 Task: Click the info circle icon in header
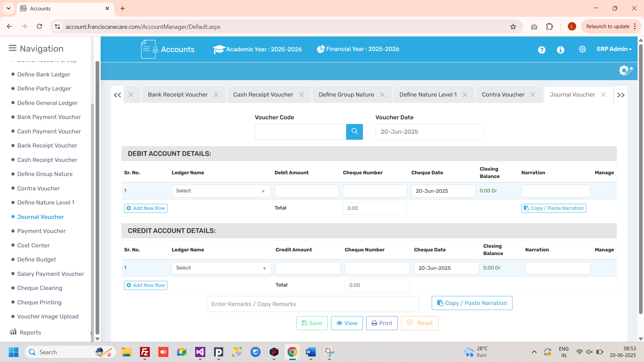click(560, 50)
